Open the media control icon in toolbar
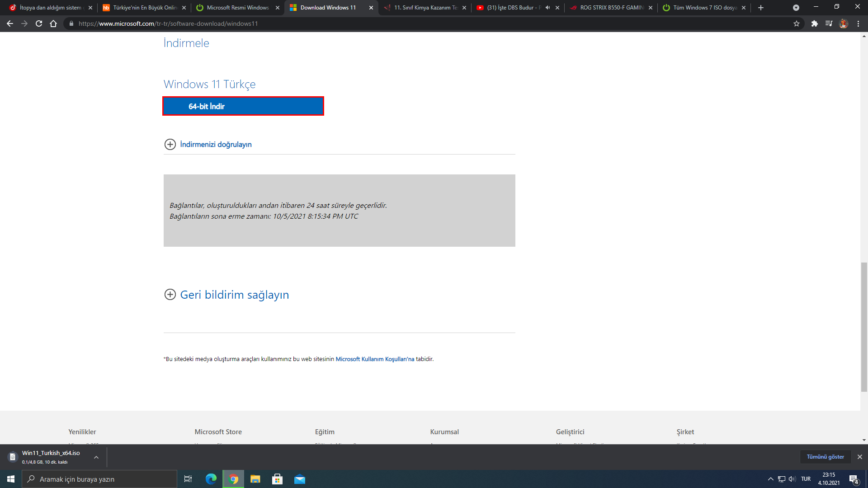Image resolution: width=868 pixels, height=488 pixels. point(829,23)
